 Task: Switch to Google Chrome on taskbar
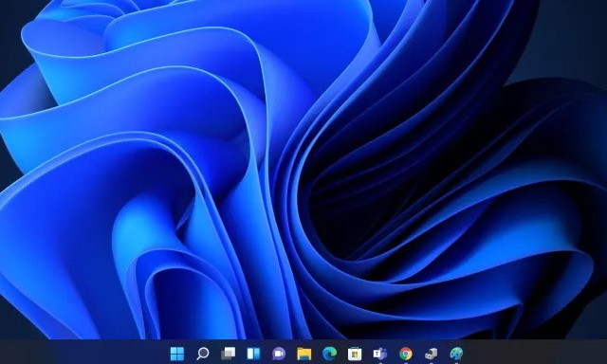point(406,354)
